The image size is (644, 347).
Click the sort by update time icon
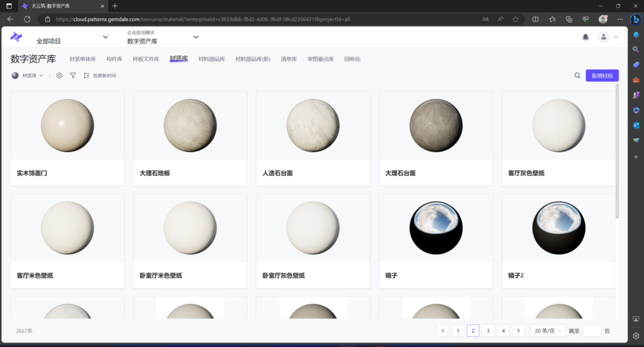87,75
